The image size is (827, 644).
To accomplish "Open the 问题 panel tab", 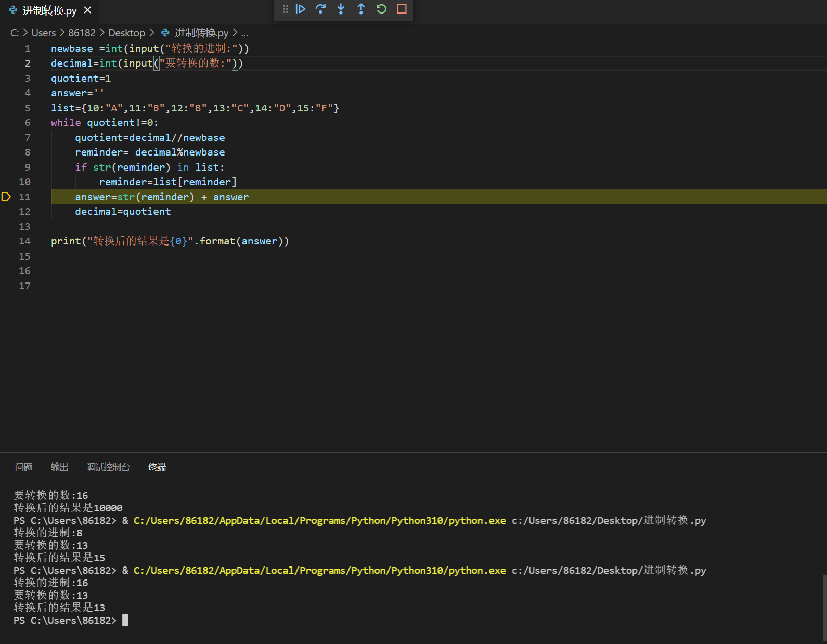I will pyautogui.click(x=24, y=467).
